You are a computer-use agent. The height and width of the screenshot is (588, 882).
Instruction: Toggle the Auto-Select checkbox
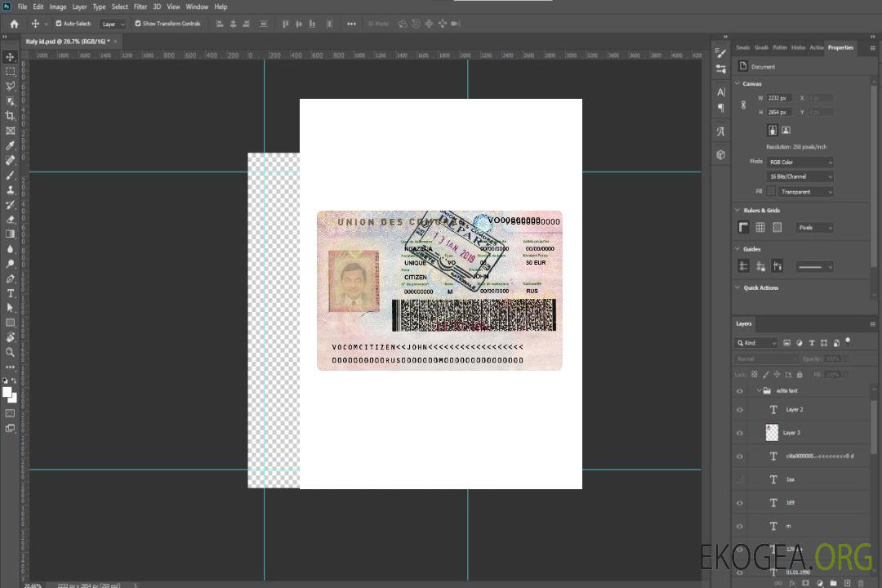pos(59,24)
